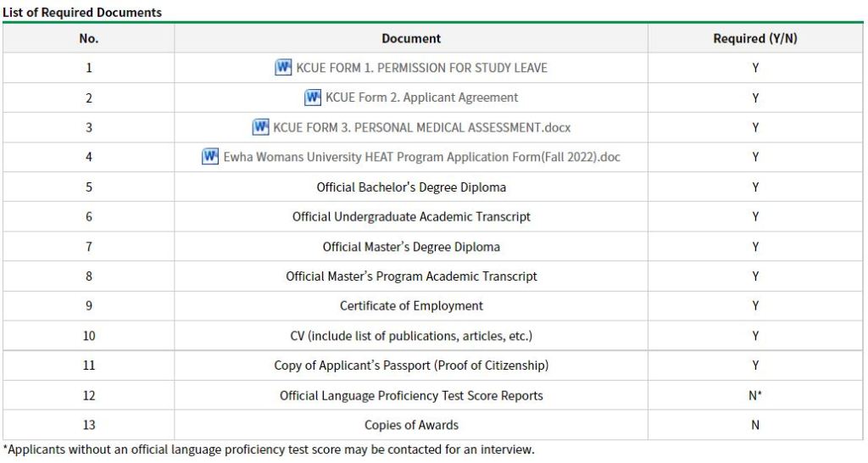Image resolution: width=868 pixels, height=463 pixels.
Task: Open the KCUE FORM 3 Personal Medical Assessment.docx link
Action: tap(421, 127)
